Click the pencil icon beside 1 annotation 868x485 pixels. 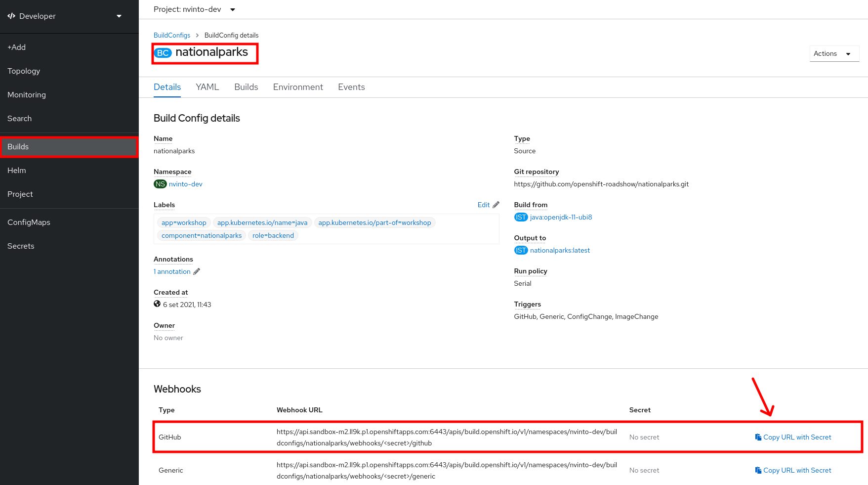click(x=197, y=271)
